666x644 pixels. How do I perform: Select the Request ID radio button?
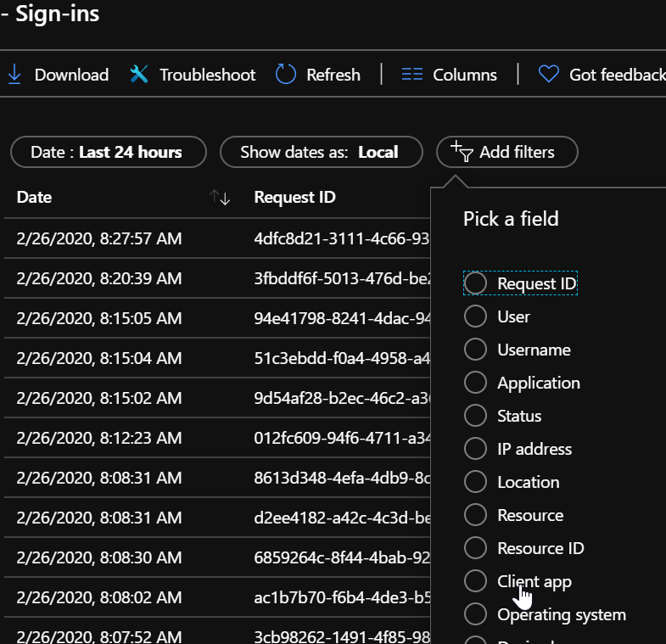click(475, 283)
